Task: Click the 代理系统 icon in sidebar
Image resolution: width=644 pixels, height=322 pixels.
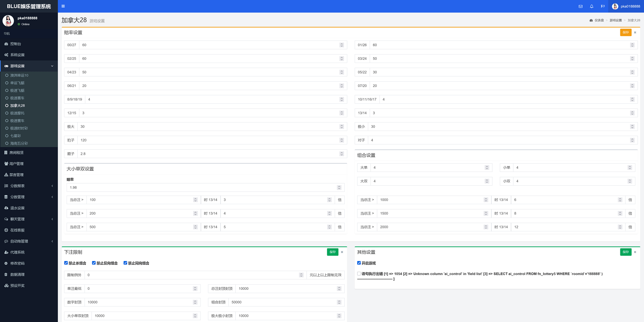Action: 6,252
